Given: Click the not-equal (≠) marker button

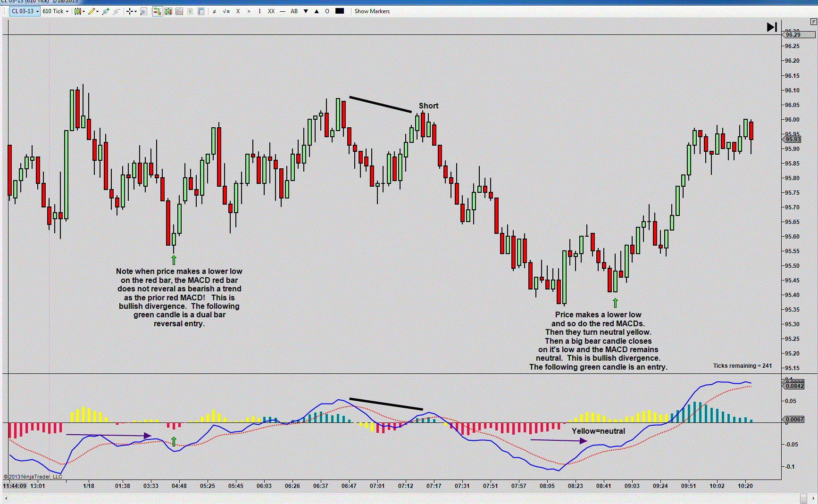Looking at the screenshot, I should 215,11.
